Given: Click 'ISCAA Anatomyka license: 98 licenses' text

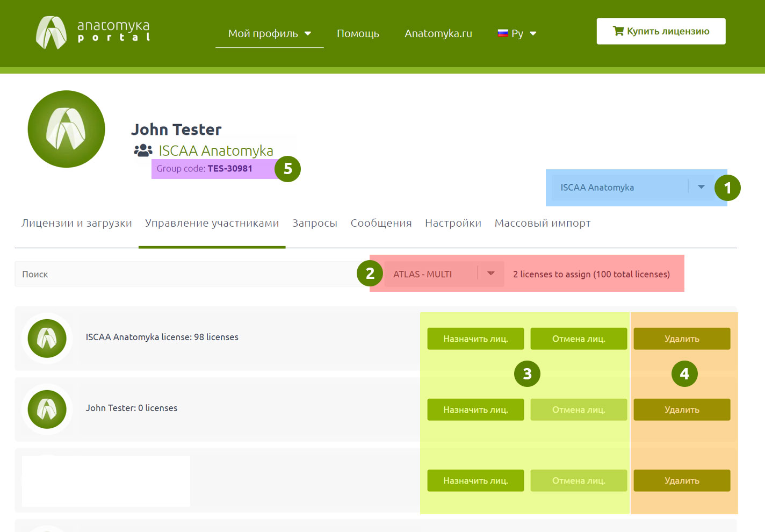Looking at the screenshot, I should tap(162, 337).
